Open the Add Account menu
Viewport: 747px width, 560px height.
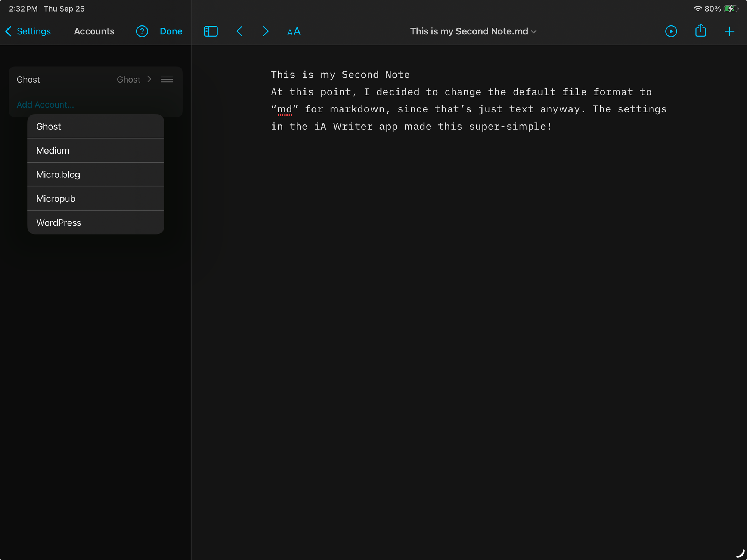pyautogui.click(x=45, y=105)
